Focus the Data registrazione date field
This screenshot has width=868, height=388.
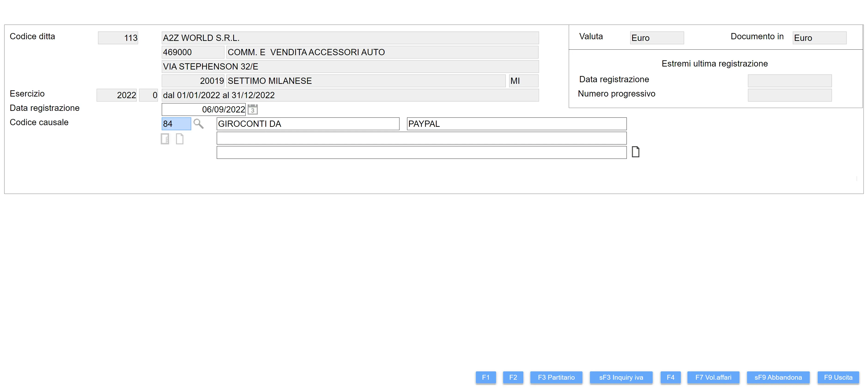(203, 109)
